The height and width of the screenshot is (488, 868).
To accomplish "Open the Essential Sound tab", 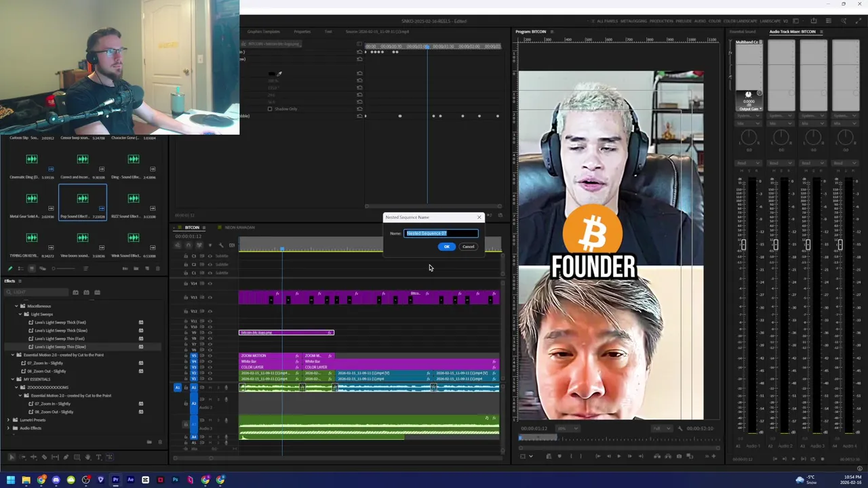I will click(x=743, y=32).
